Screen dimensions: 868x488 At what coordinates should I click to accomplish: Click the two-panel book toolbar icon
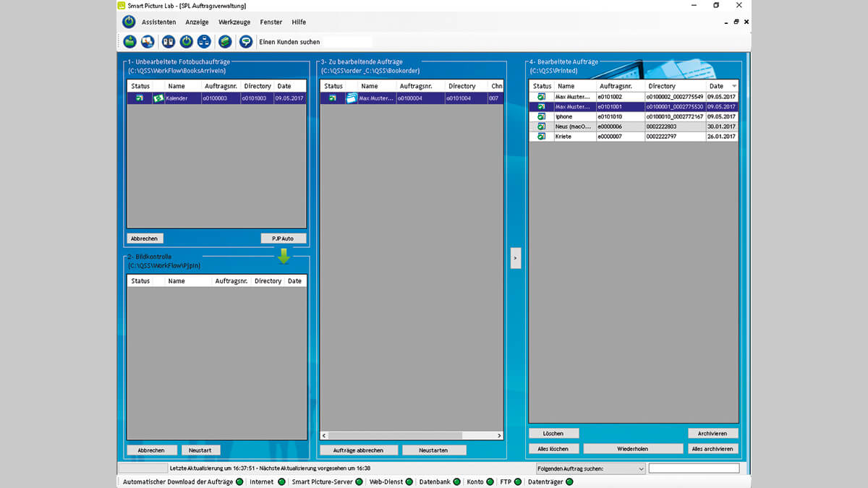(168, 42)
